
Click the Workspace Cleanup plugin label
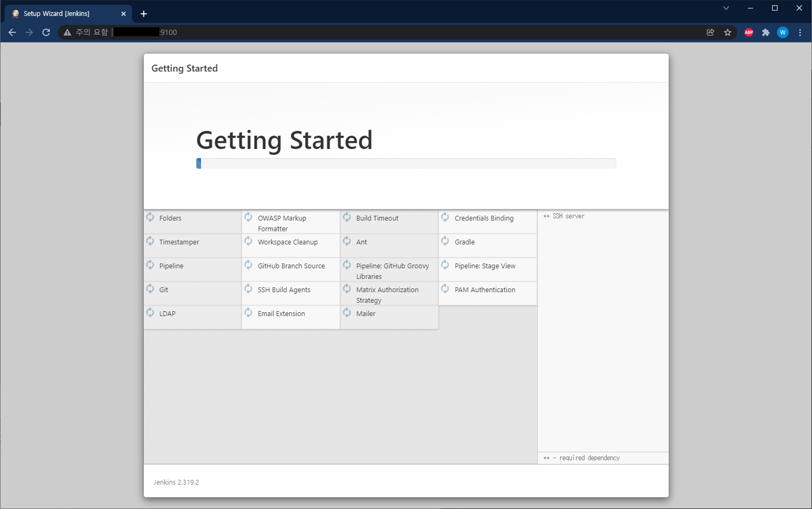[288, 242]
